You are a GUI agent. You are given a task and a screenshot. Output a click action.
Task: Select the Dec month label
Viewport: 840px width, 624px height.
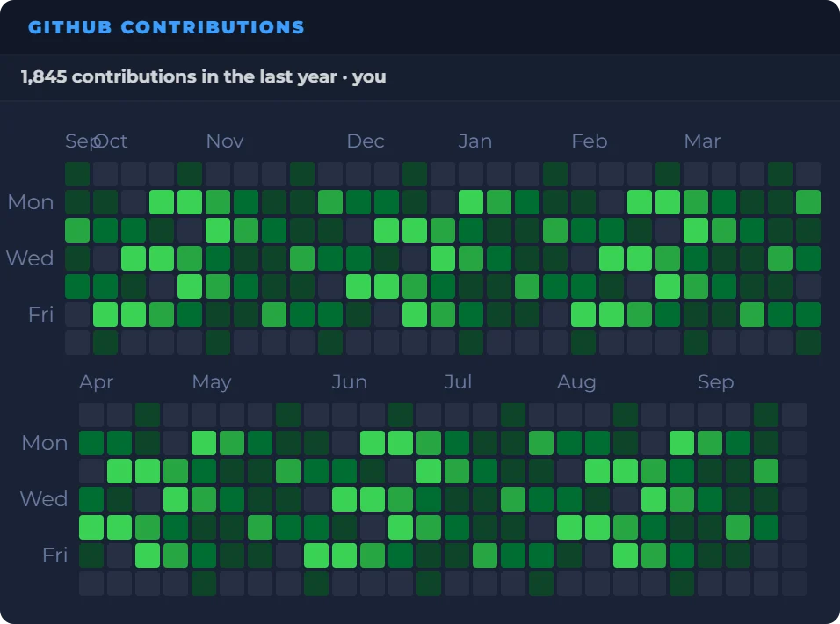pyautogui.click(x=366, y=141)
